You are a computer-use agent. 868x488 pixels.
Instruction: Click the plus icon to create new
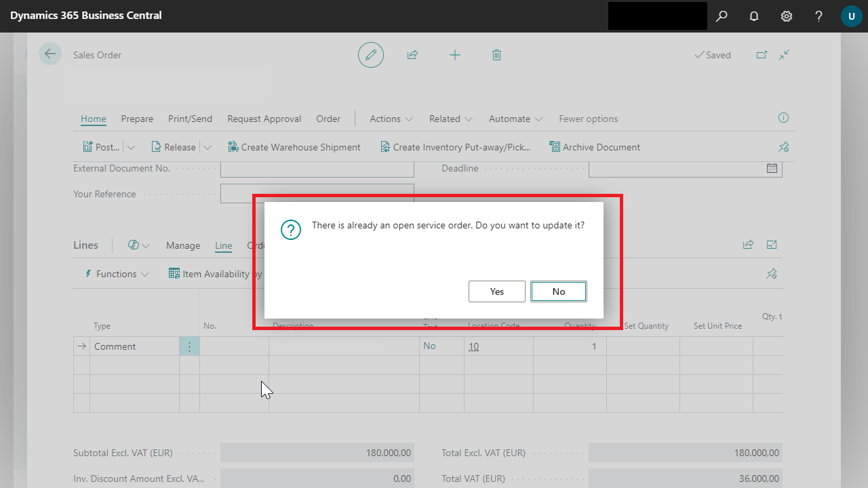[x=455, y=55]
